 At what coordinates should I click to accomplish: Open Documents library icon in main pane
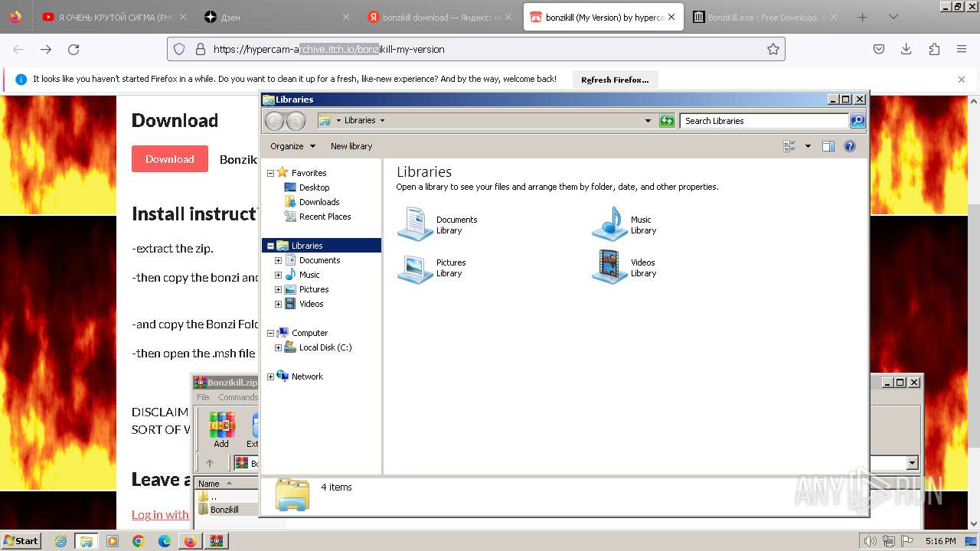416,224
